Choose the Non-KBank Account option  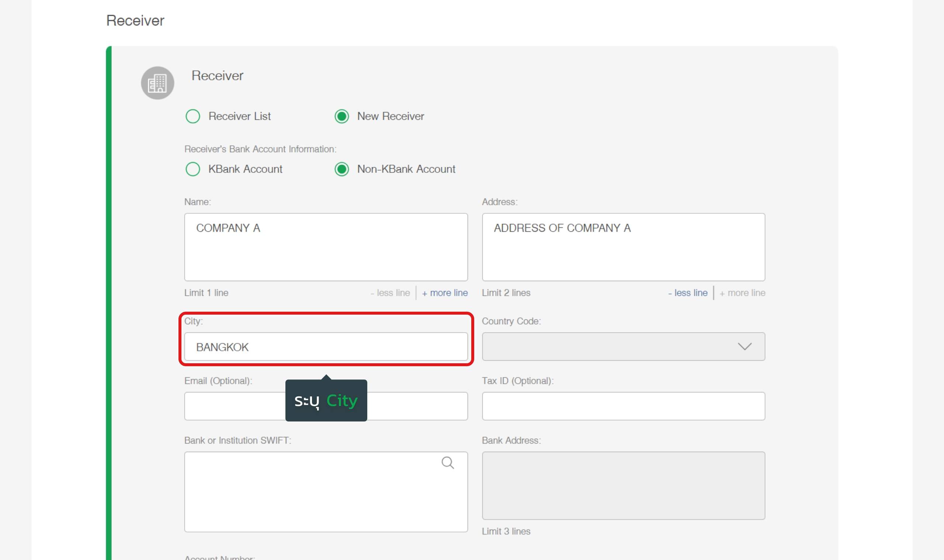pyautogui.click(x=342, y=169)
